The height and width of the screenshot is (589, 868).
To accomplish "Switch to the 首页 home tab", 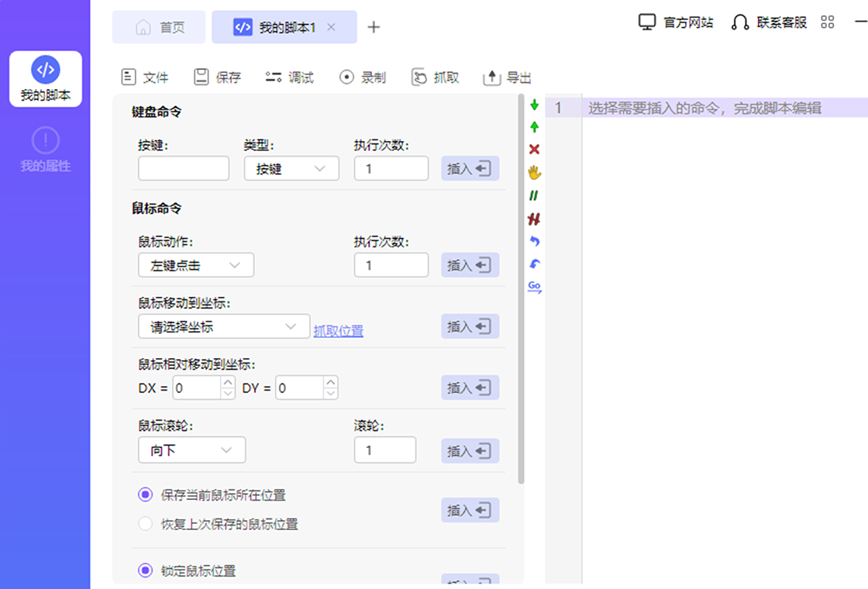I will [x=159, y=27].
